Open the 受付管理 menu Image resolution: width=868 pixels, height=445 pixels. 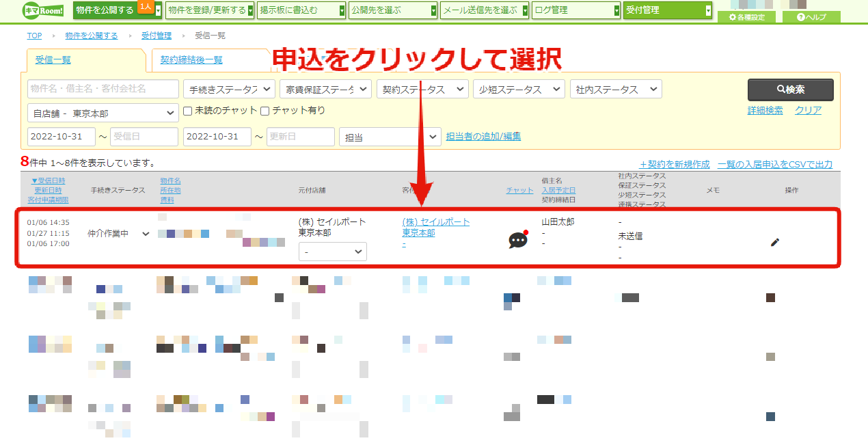click(668, 10)
